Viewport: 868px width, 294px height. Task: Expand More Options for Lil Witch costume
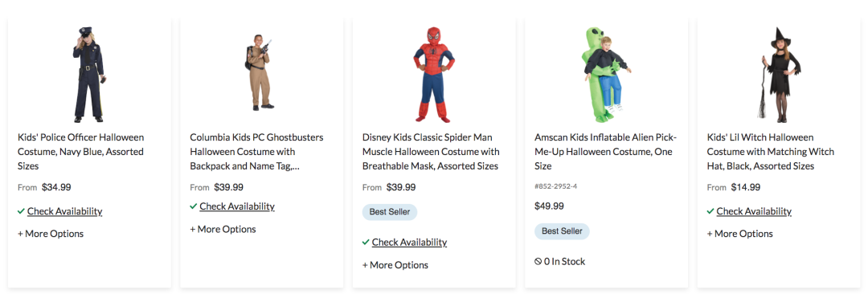pos(740,234)
